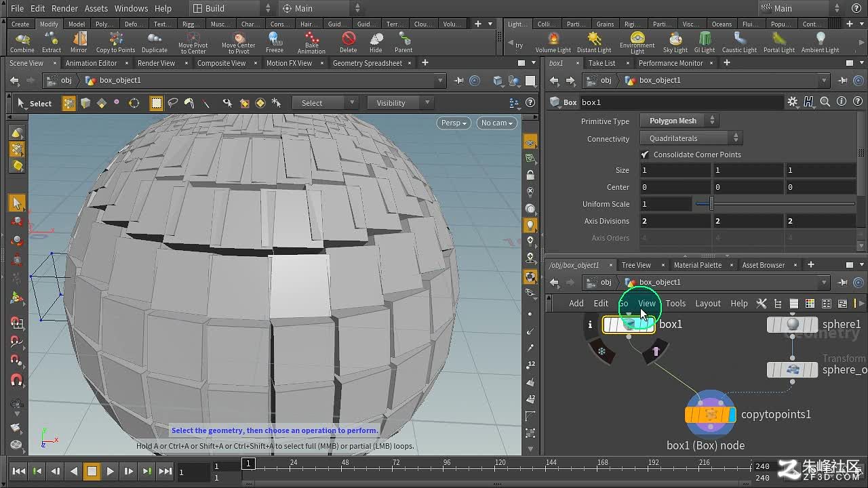Open the Render menu
Image resolution: width=868 pixels, height=488 pixels.
(x=64, y=8)
